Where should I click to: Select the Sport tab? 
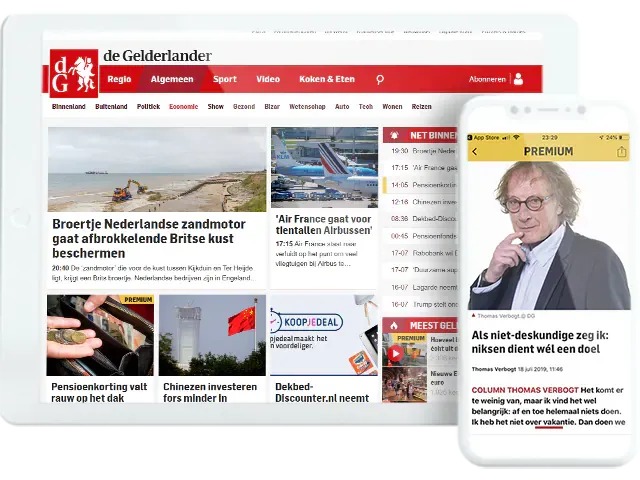pos(225,79)
